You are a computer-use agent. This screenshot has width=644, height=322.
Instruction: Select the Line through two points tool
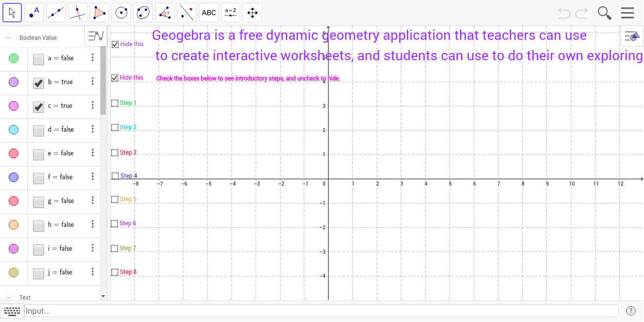click(x=56, y=13)
